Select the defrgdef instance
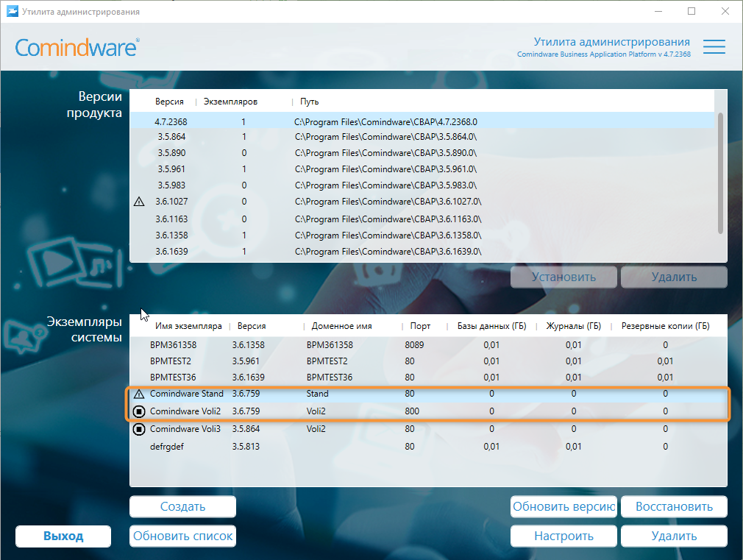This screenshot has height=560, width=743. [x=428, y=446]
